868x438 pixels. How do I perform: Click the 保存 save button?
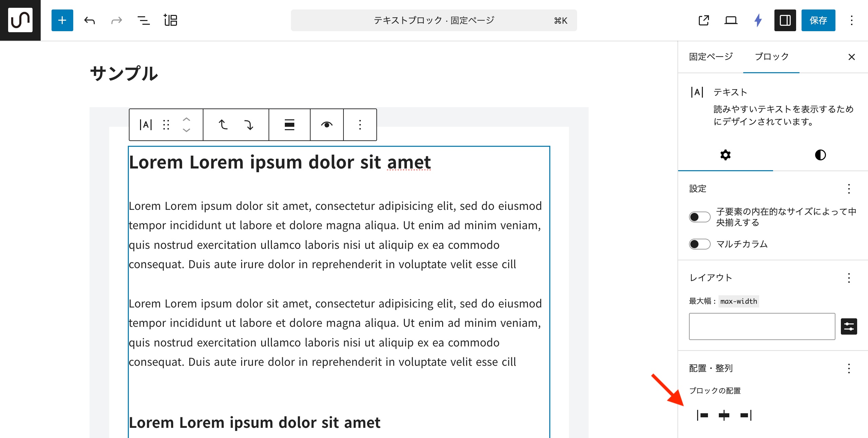818,20
